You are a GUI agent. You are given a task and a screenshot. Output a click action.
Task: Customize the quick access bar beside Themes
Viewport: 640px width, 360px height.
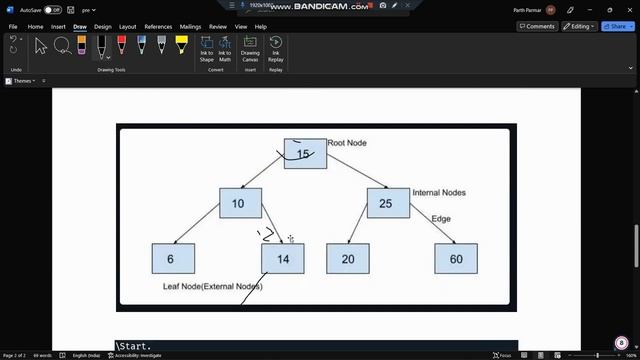[44, 81]
